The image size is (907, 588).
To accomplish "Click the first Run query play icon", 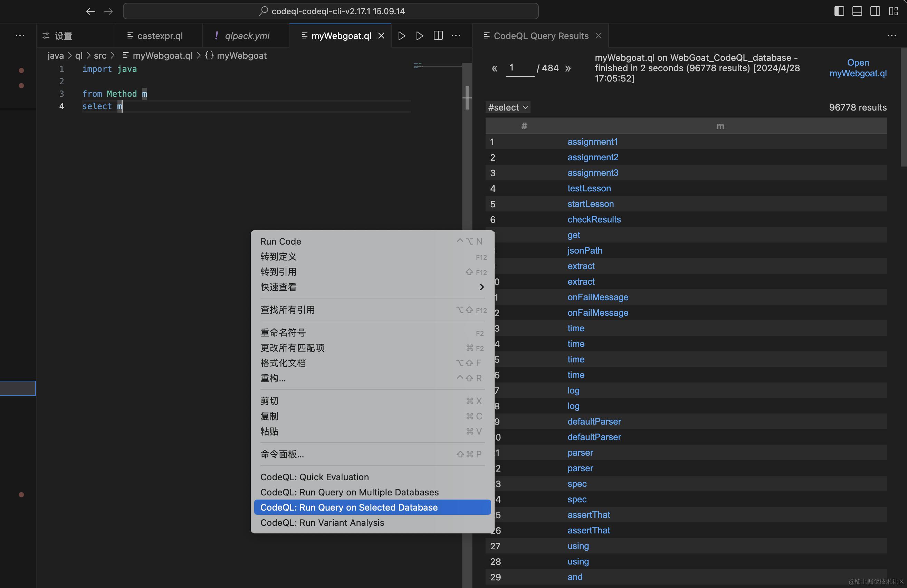I will (x=401, y=36).
